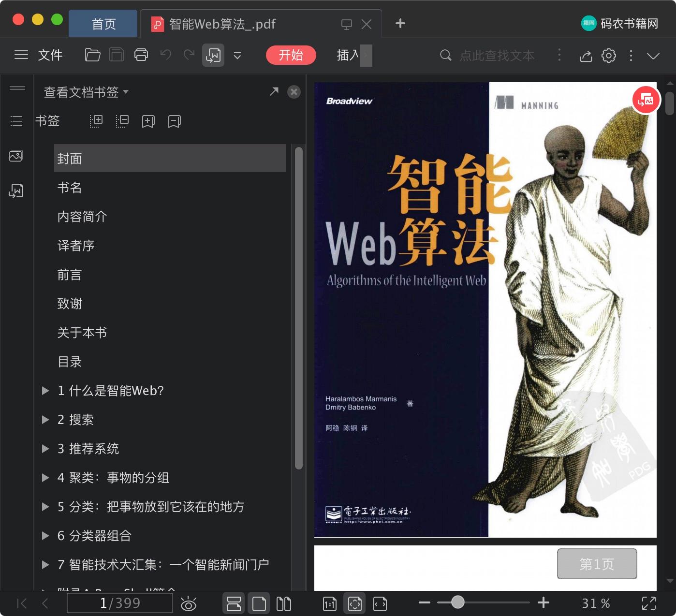Open the vertical dots more menu beside settings gear
This screenshot has width=676, height=616.
(631, 56)
